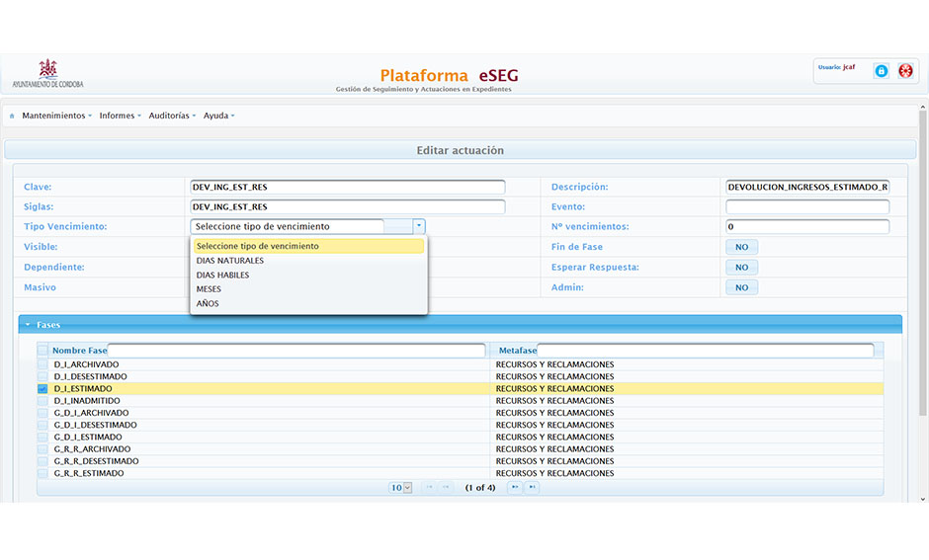Image resolution: width=929 pixels, height=560 pixels.
Task: Toggle the Fin de Fase NO switch
Action: 741,247
